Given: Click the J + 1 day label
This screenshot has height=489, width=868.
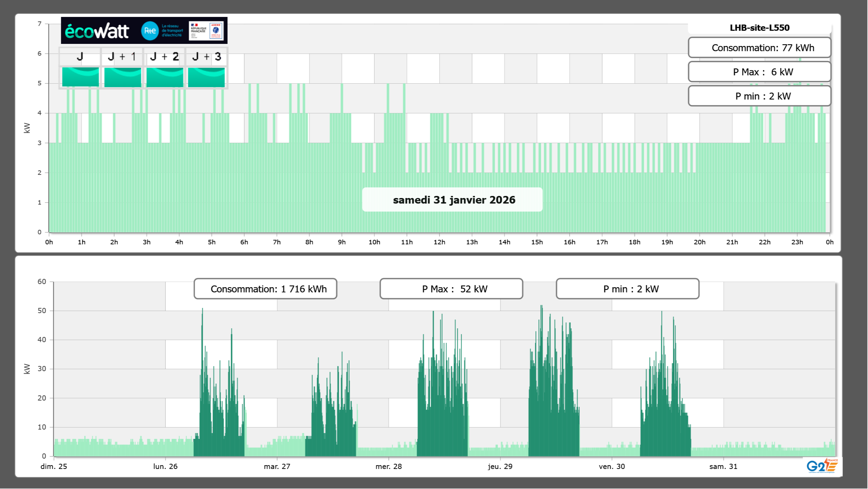Looking at the screenshot, I should tap(122, 57).
